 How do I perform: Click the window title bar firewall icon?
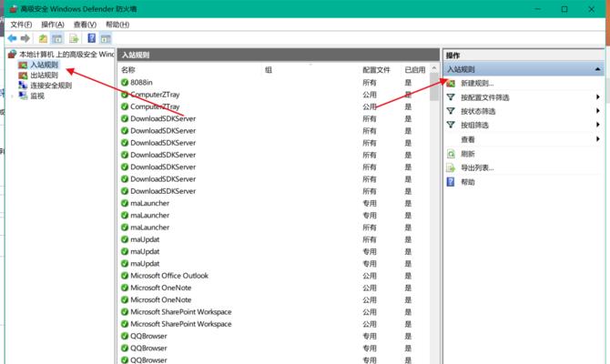coord(14,8)
